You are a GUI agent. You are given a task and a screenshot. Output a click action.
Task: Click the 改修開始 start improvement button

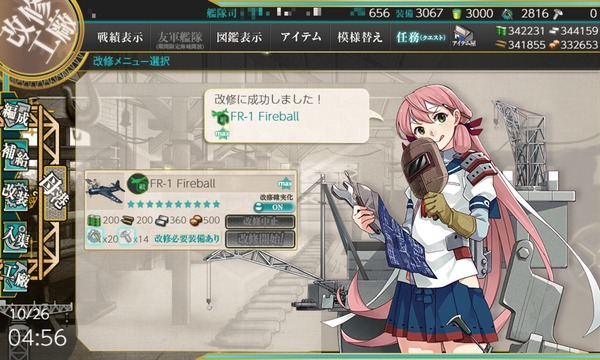[x=260, y=239]
